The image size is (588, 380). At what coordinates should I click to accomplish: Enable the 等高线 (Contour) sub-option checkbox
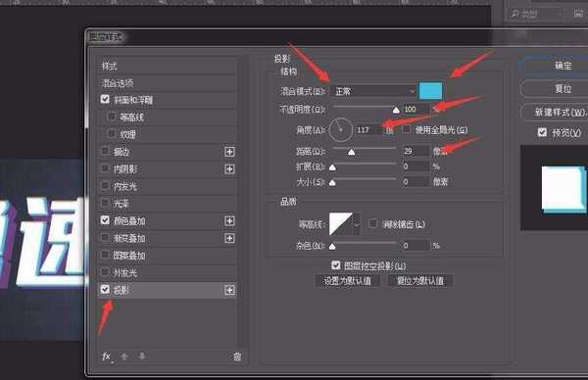click(x=112, y=117)
